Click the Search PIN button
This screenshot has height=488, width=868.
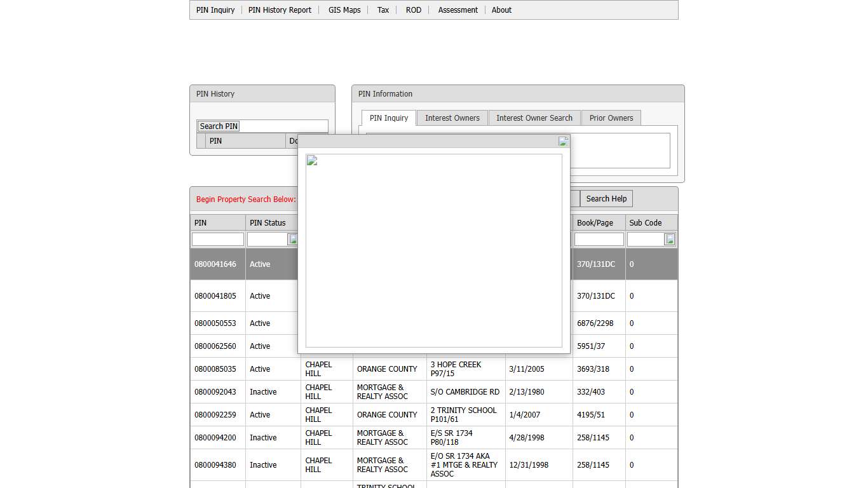tap(219, 126)
